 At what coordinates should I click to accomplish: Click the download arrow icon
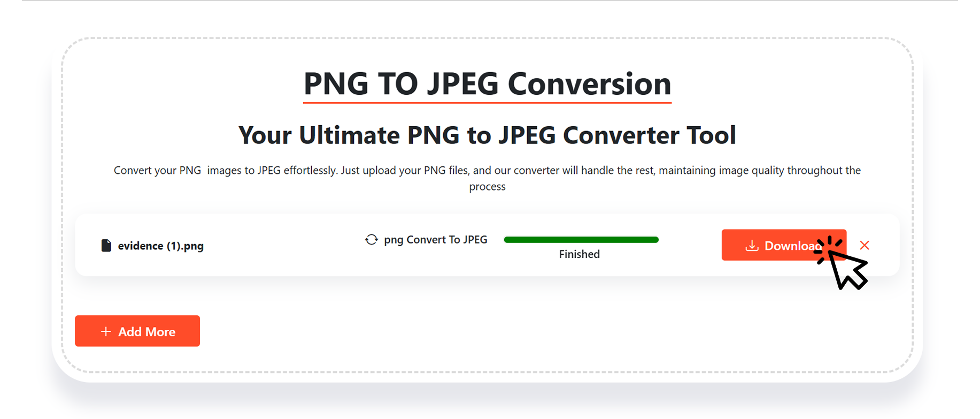[752, 246]
